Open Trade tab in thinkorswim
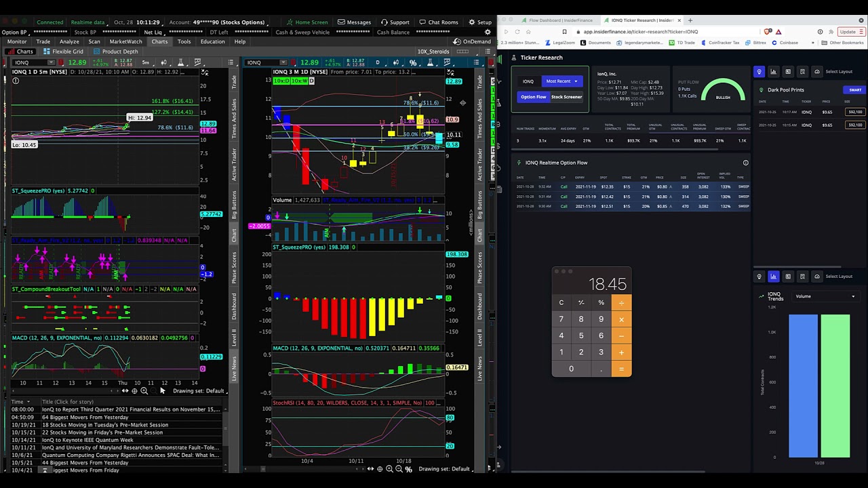 pyautogui.click(x=43, y=41)
